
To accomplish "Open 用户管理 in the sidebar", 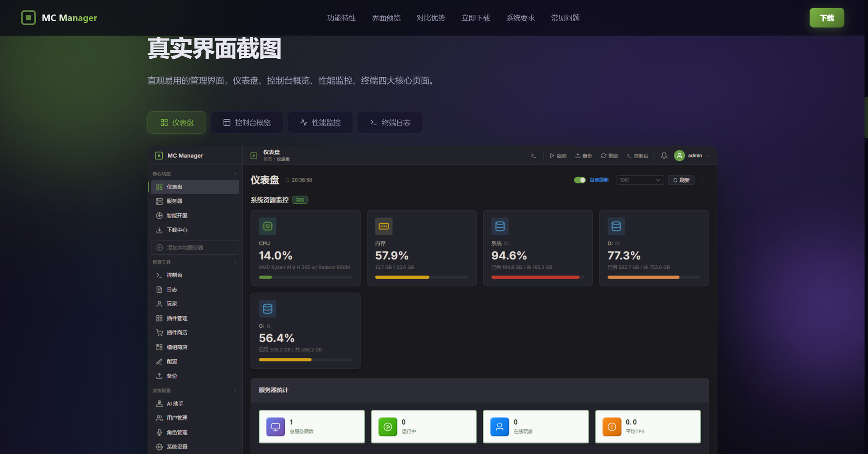I will coord(195,418).
